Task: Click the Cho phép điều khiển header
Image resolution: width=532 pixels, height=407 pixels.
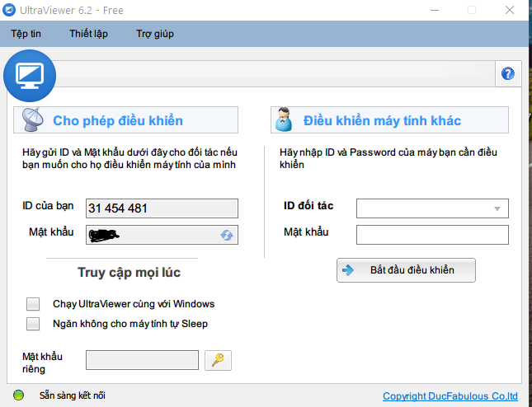Action: click(x=125, y=120)
